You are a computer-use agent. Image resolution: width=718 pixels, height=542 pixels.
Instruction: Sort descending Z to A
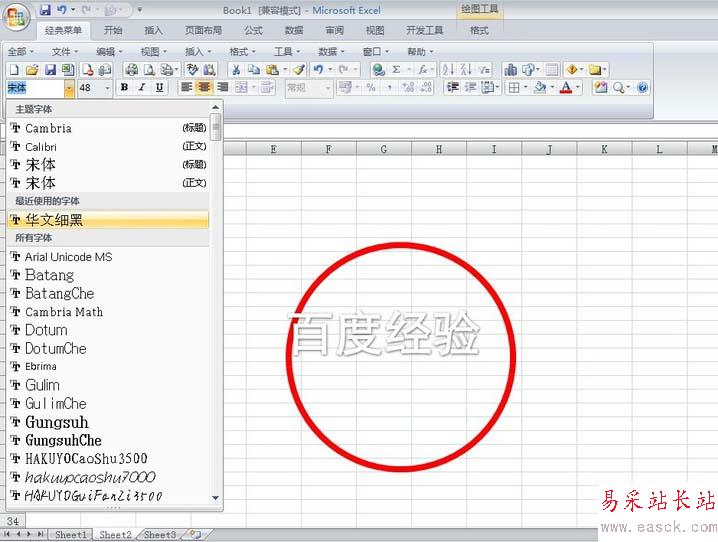[x=466, y=70]
